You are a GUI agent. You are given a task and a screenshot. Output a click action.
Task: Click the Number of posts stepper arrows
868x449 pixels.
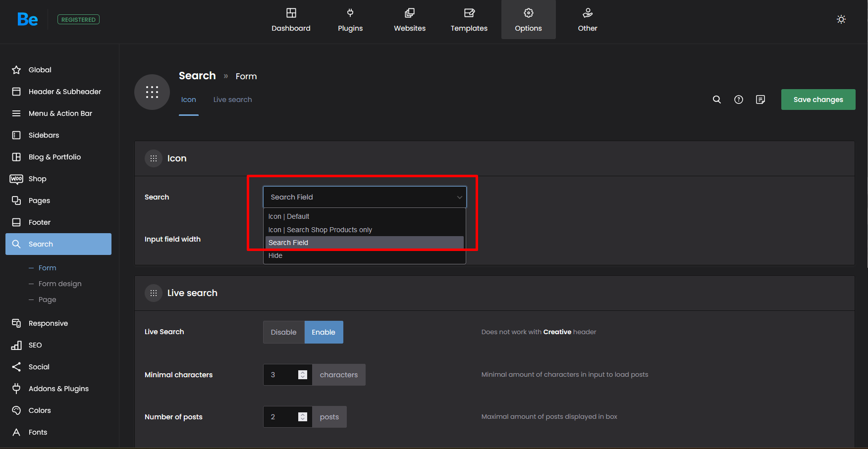click(303, 417)
